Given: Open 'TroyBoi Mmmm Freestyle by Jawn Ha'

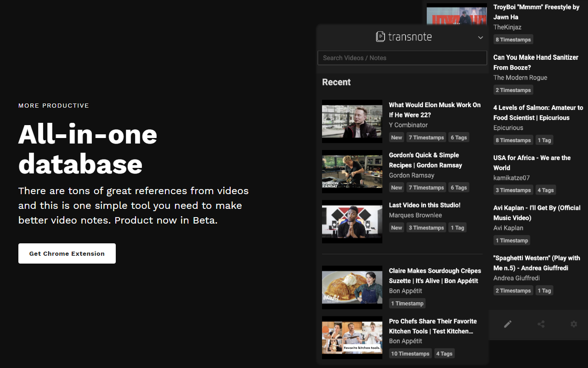Looking at the screenshot, I should pyautogui.click(x=536, y=12).
